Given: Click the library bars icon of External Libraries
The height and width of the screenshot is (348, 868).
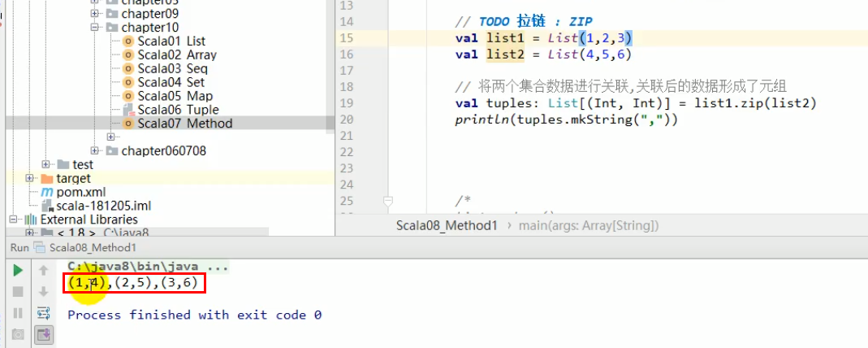Looking at the screenshot, I should coord(31,220).
